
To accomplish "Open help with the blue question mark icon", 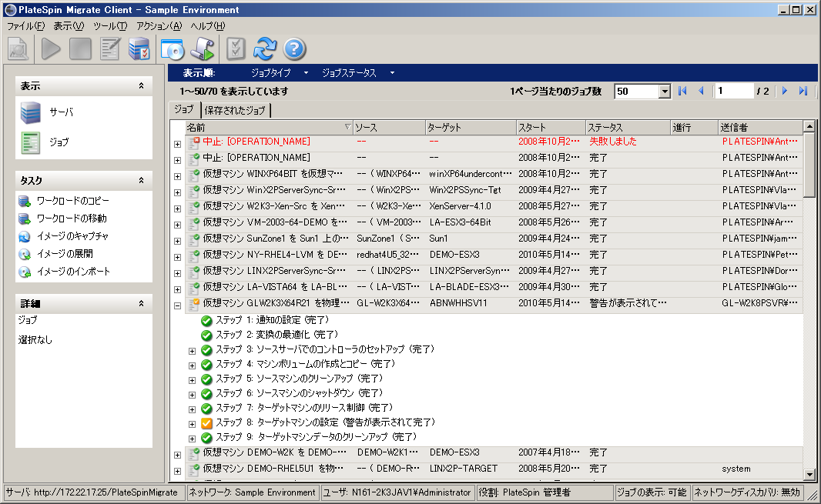I will [295, 49].
